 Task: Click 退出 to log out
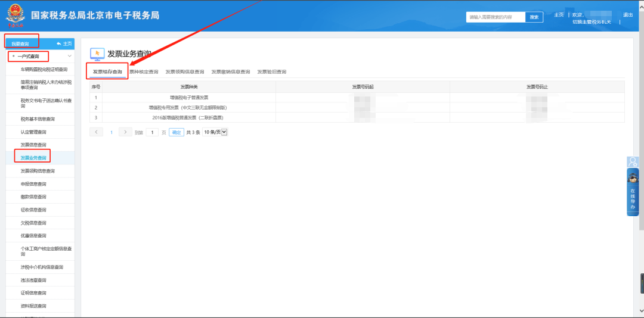click(x=628, y=15)
